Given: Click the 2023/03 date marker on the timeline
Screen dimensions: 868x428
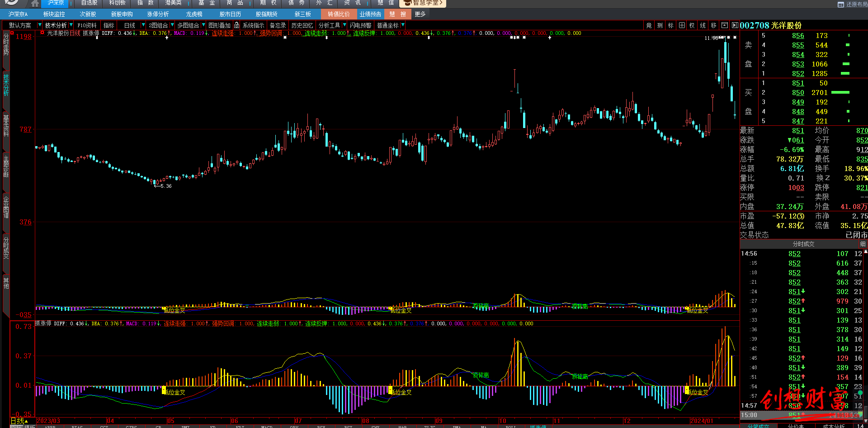Looking at the screenshot, I should click(x=48, y=421).
